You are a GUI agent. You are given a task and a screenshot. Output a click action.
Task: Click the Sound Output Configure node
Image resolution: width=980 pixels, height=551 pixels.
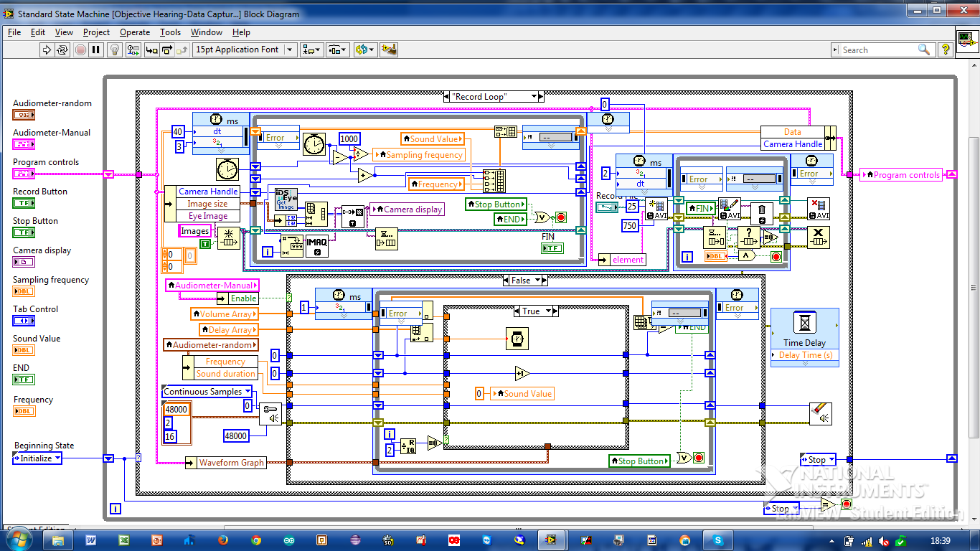coord(270,414)
